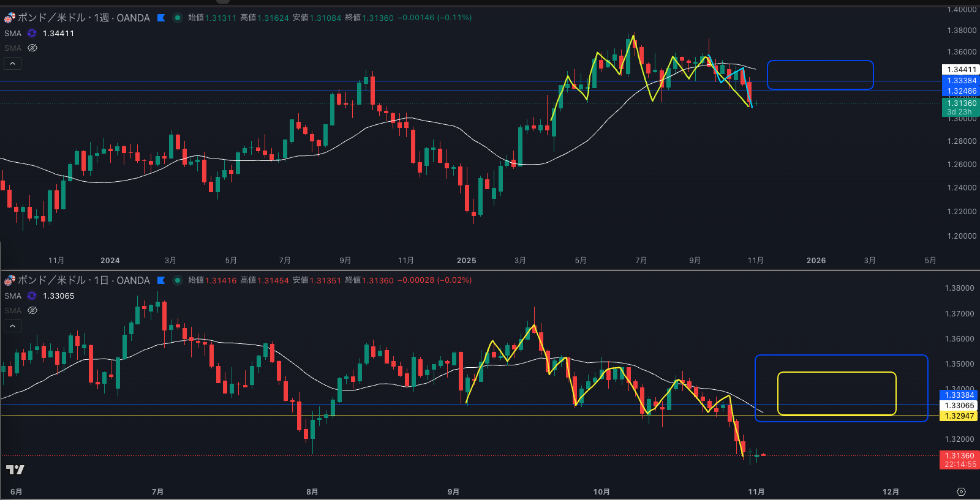Open the symbol title on the 1週 chart
980x500 pixels.
83,18
